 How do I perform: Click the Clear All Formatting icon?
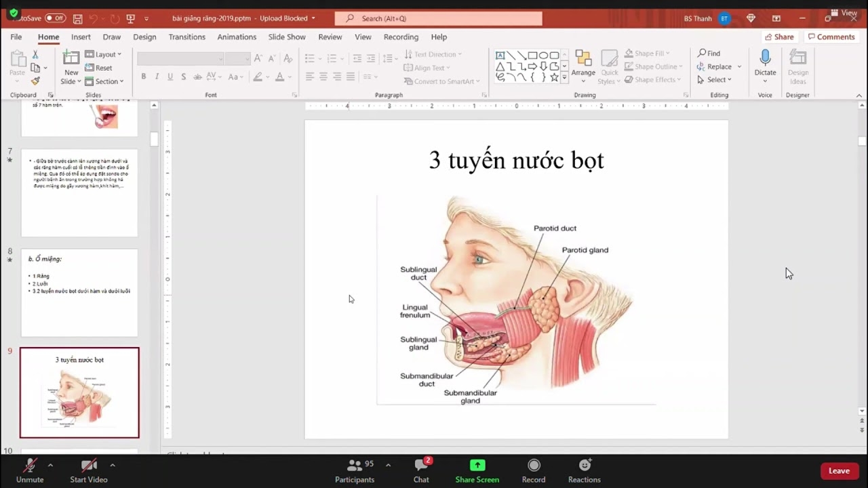pos(288,59)
